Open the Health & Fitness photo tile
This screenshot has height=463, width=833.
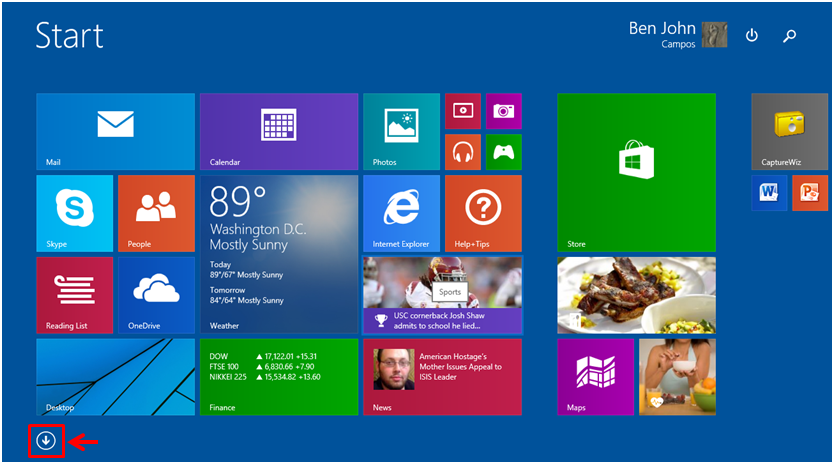click(677, 377)
